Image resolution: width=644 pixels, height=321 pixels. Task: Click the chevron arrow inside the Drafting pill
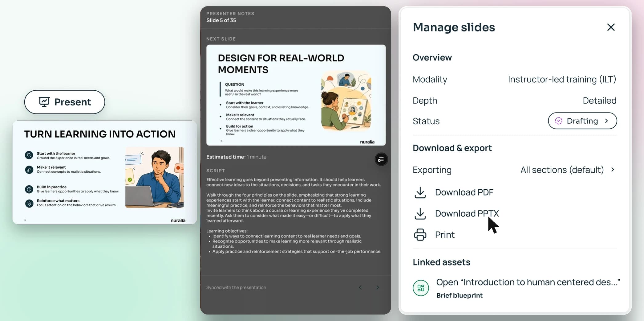pyautogui.click(x=606, y=121)
